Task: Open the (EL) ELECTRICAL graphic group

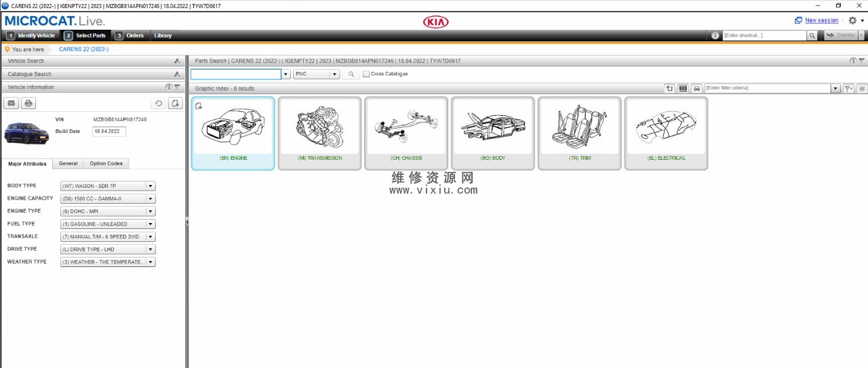Action: [666, 133]
